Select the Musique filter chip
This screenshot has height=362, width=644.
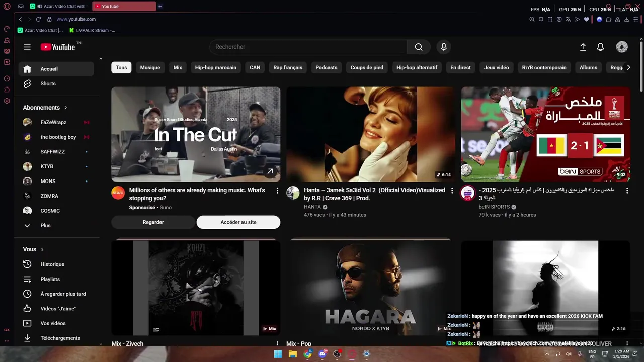150,67
